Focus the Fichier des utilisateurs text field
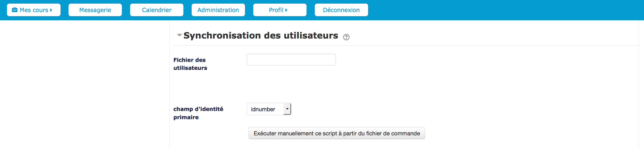Screen dimensions: 644x149 [x=291, y=60]
